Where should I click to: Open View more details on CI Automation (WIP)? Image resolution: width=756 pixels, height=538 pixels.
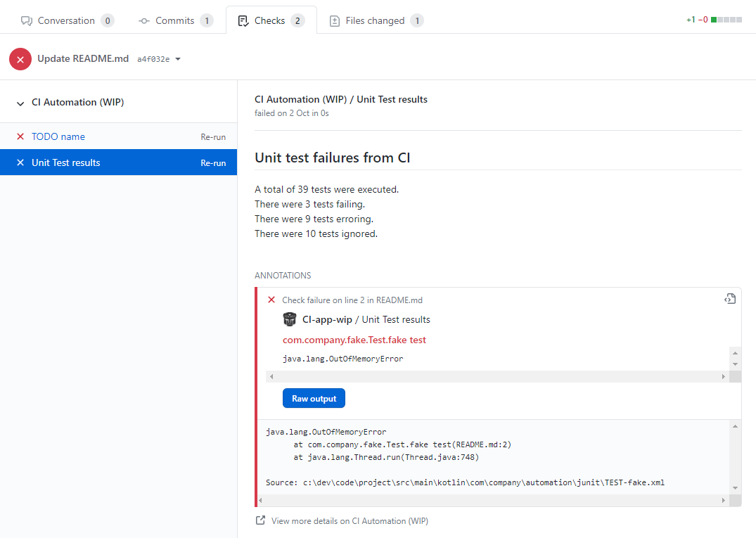tap(350, 521)
